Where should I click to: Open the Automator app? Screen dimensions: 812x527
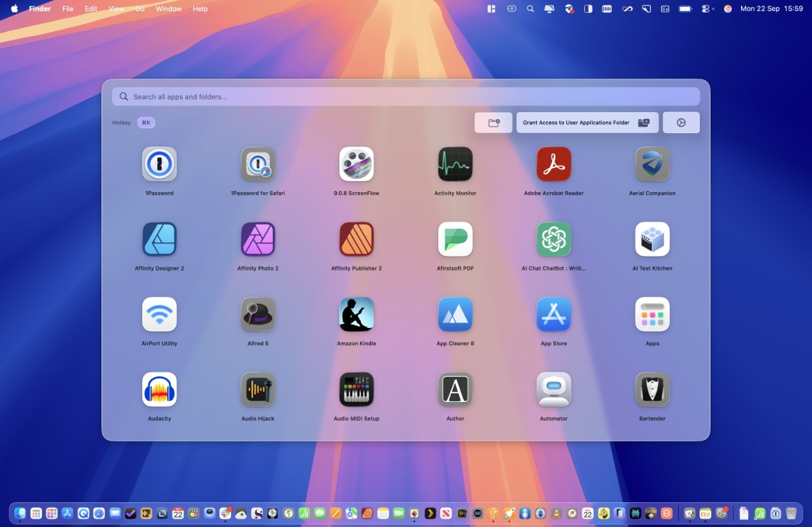(x=554, y=389)
